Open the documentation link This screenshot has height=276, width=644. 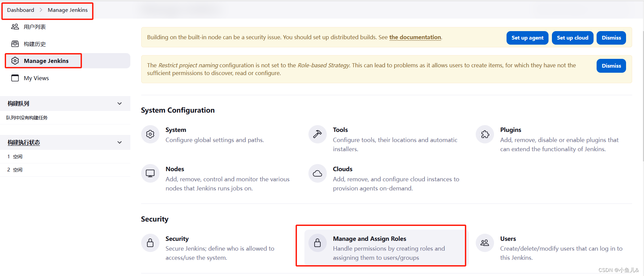click(415, 37)
